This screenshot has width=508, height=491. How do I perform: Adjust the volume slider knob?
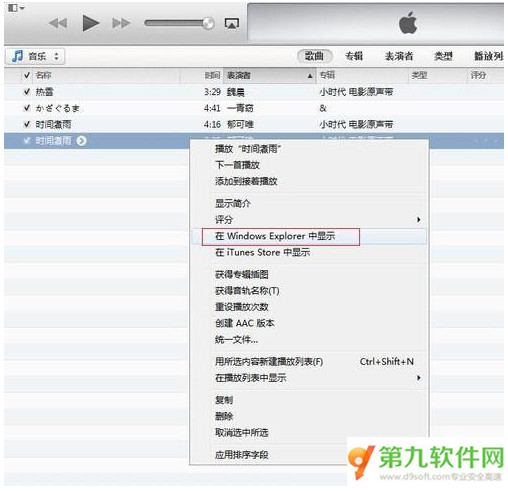[x=208, y=23]
